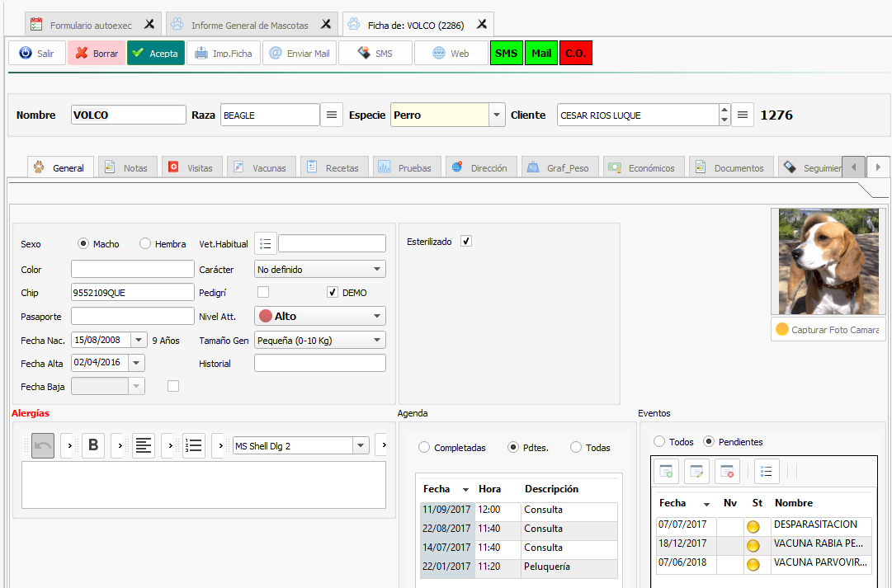Switch to the Económicos tab
The image size is (892, 588).
pos(644,167)
